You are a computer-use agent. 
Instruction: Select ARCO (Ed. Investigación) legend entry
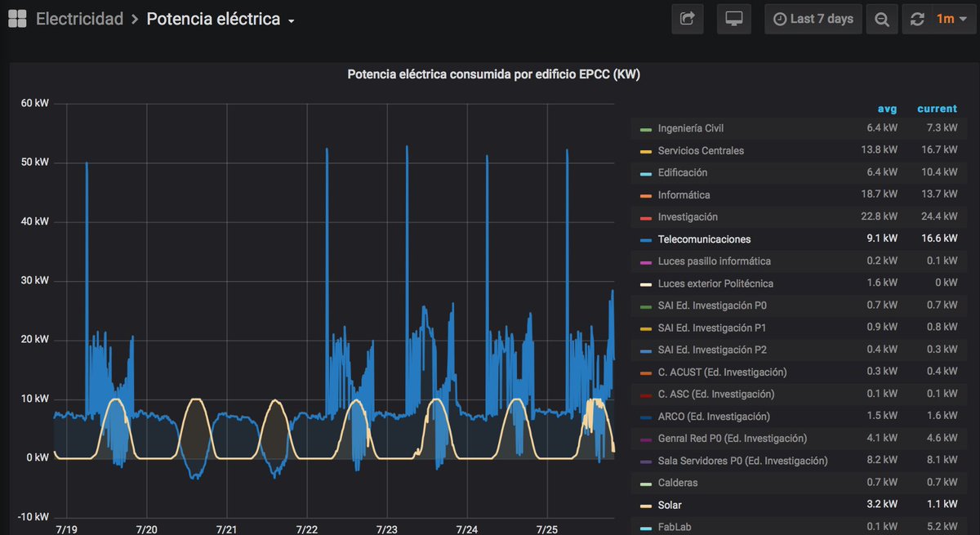715,417
